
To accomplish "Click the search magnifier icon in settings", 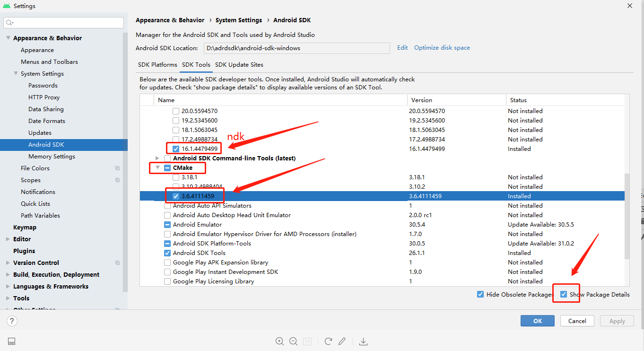I will (x=9, y=23).
